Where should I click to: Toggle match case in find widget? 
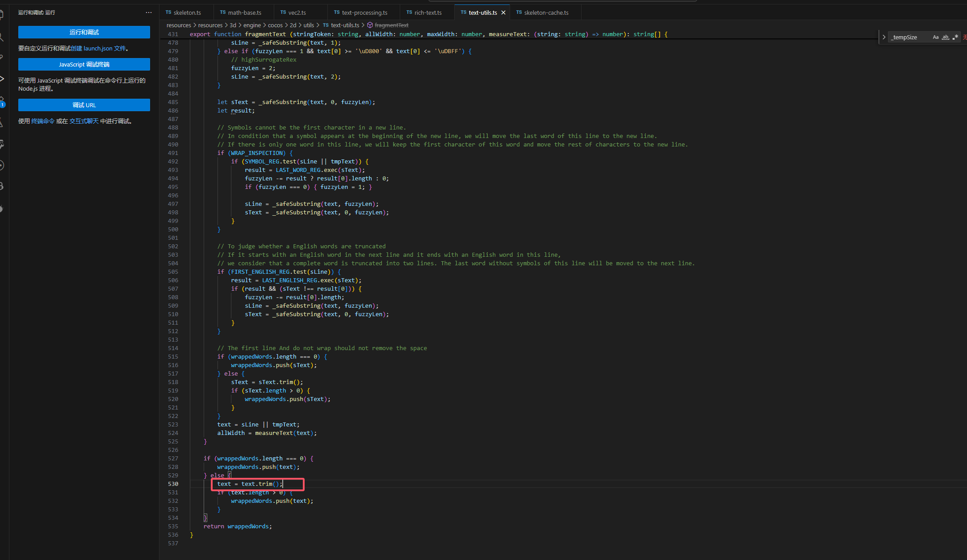click(x=935, y=38)
